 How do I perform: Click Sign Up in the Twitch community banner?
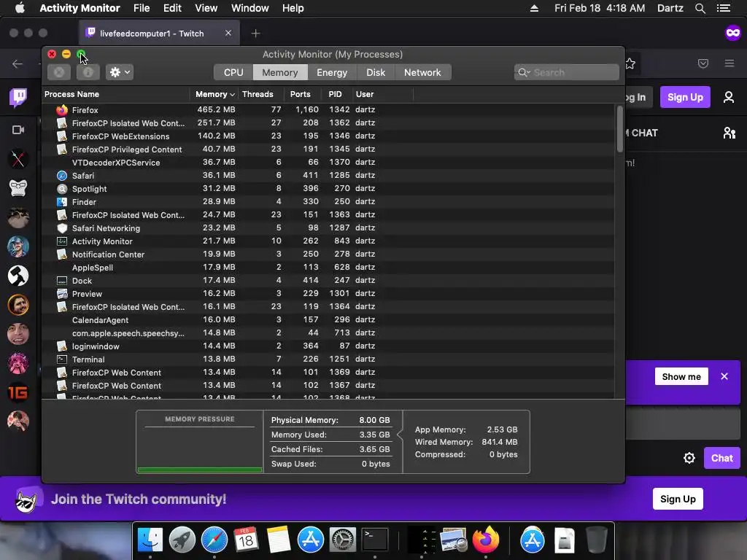point(678,499)
